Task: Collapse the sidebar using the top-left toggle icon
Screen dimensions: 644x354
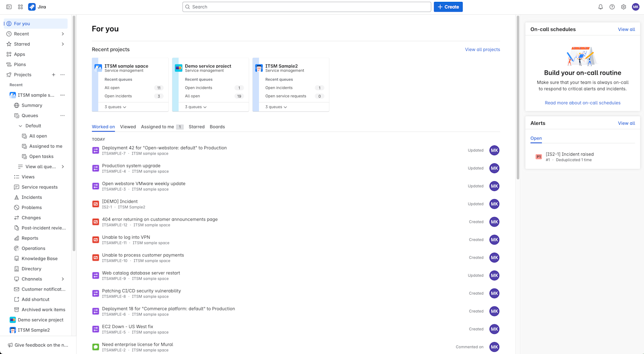Action: pos(9,7)
